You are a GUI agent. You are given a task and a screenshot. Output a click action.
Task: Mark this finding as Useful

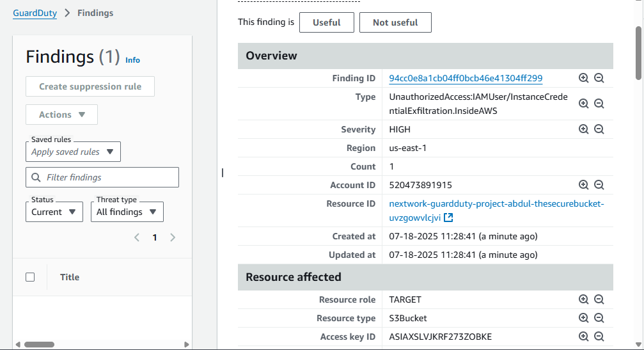point(327,22)
